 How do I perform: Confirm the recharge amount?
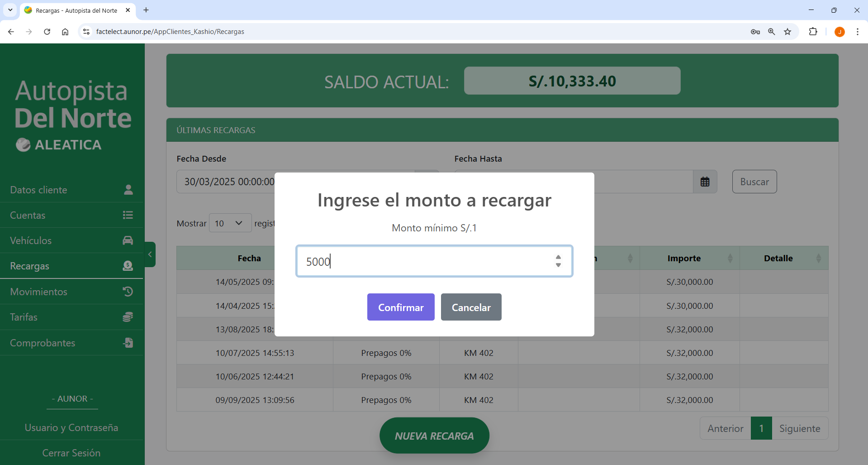click(400, 307)
